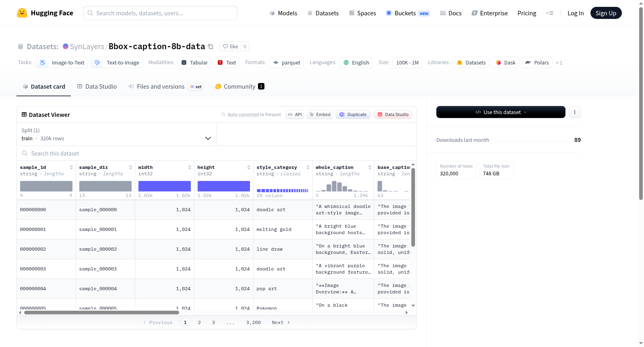Image resolution: width=644 pixels, height=347 pixels.
Task: Select the cell with sample_000002
Action: tap(105, 249)
